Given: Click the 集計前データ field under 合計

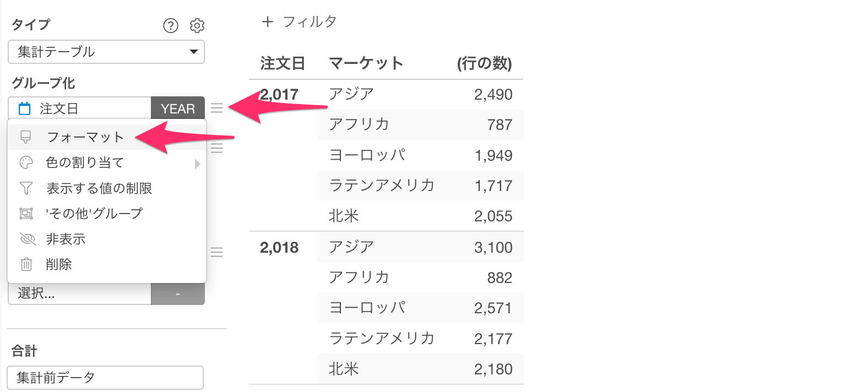Looking at the screenshot, I should (106, 378).
